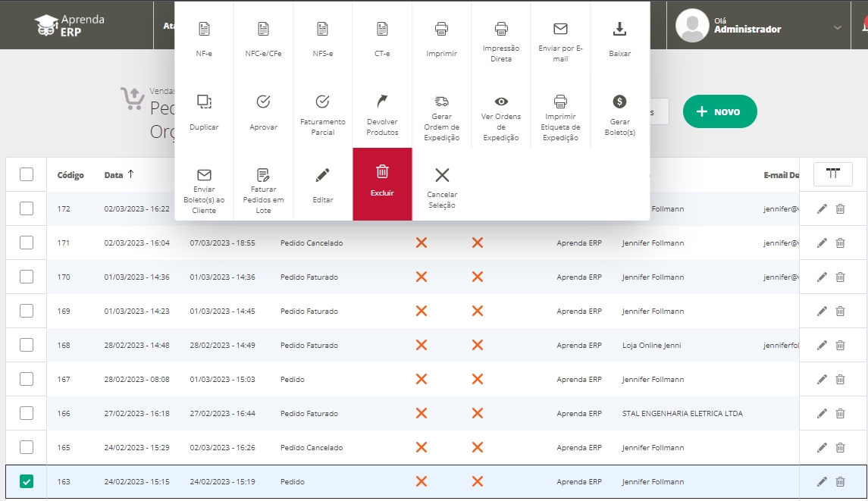Screen dimensions: 868x501
Task: Open Gerar Ordem de Expedição truck icon
Action: coord(441,102)
